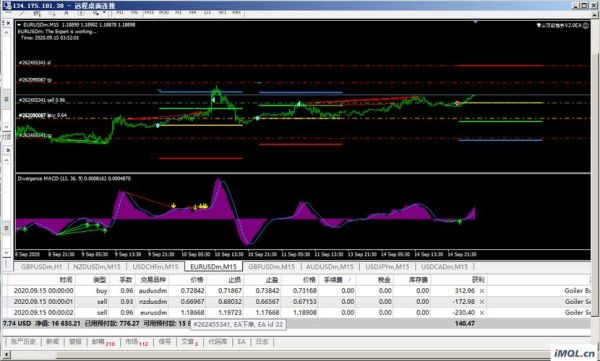
Task: Collapse the left panel up chevron
Action: [7, 33]
